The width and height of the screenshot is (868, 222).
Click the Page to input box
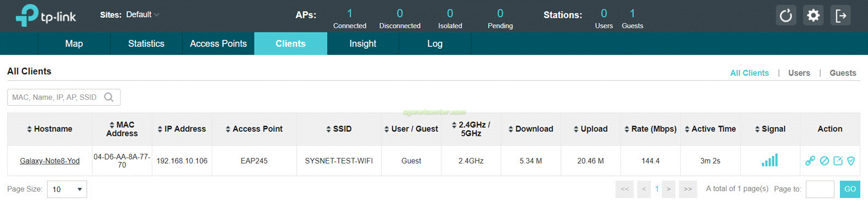pyautogui.click(x=820, y=189)
